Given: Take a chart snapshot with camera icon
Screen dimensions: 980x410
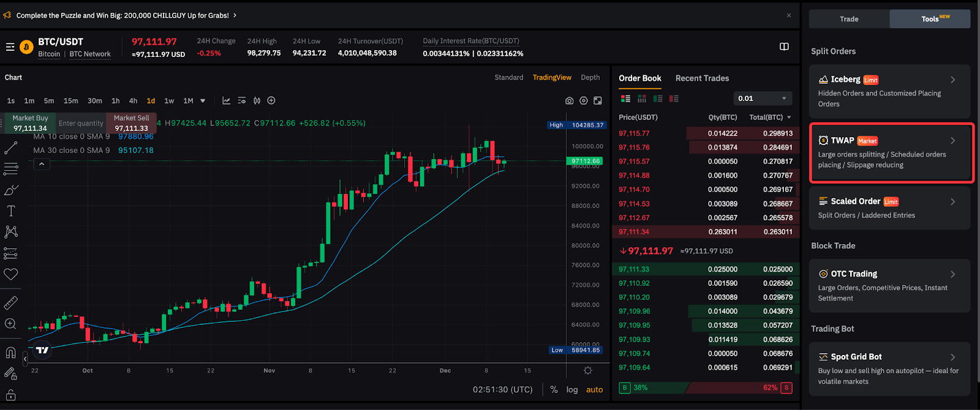Looking at the screenshot, I should (569, 101).
